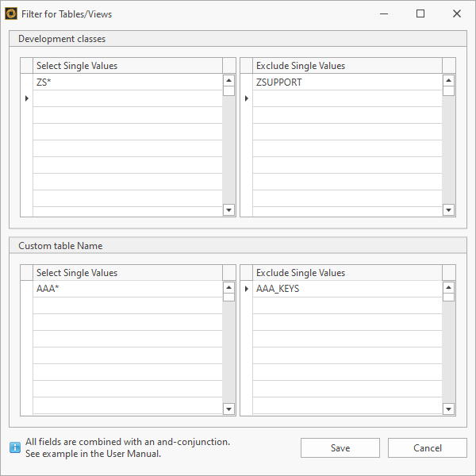Select the ZS* development class entry

click(x=127, y=83)
